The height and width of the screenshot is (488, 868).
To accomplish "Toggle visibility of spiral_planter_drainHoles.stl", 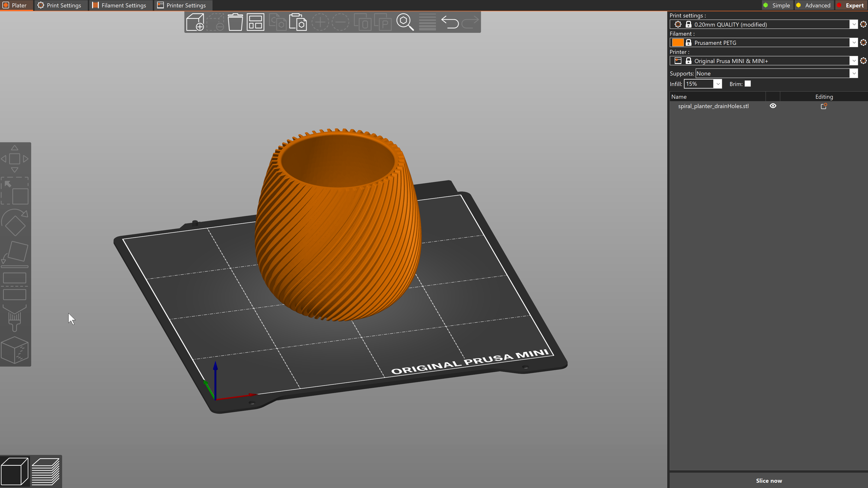I will pyautogui.click(x=773, y=106).
